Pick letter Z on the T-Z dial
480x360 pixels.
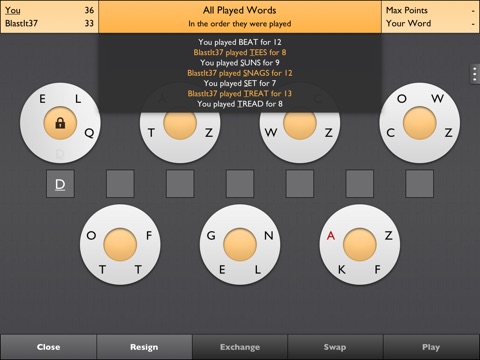pos(209,133)
